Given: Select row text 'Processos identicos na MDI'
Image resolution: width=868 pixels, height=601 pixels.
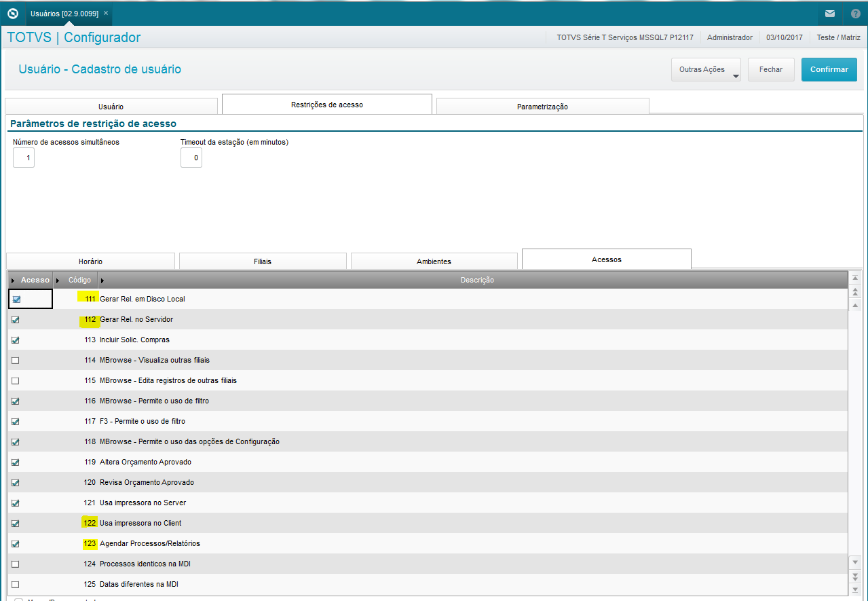Looking at the screenshot, I should point(145,564).
